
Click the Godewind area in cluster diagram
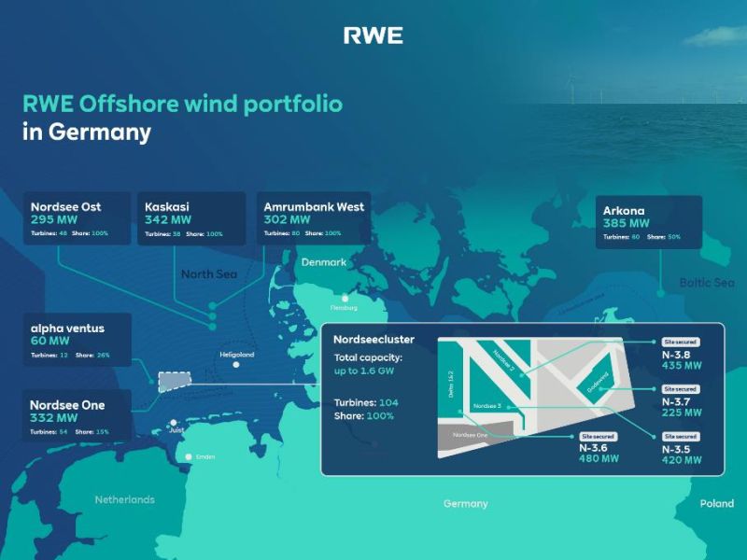coord(597,382)
